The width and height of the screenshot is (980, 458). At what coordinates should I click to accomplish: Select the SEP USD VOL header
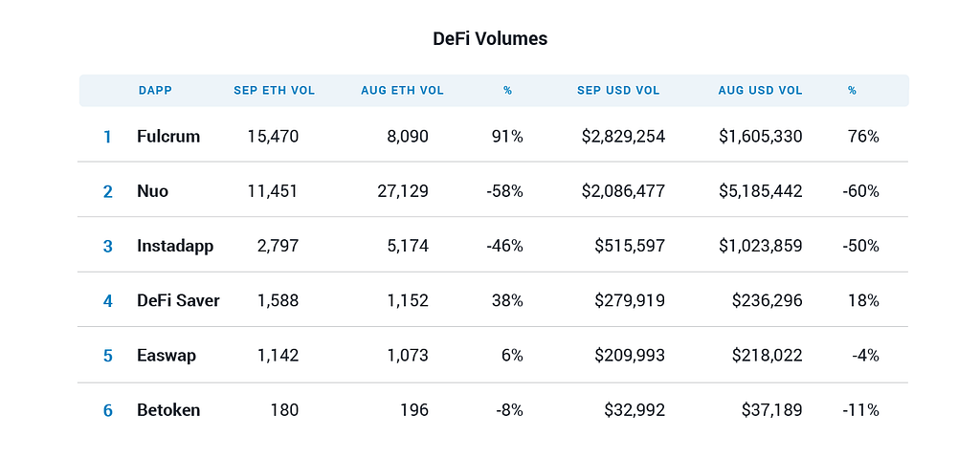coord(618,91)
